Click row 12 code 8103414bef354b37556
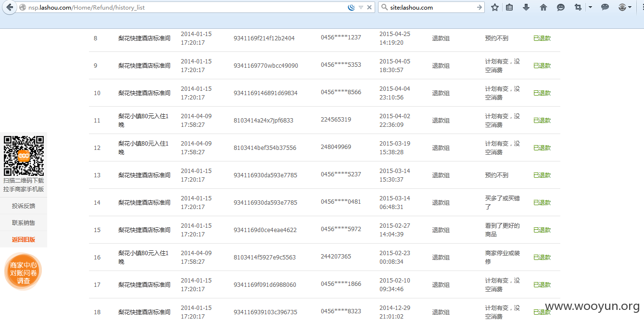Screen dimensions: 644x320 pos(265,148)
